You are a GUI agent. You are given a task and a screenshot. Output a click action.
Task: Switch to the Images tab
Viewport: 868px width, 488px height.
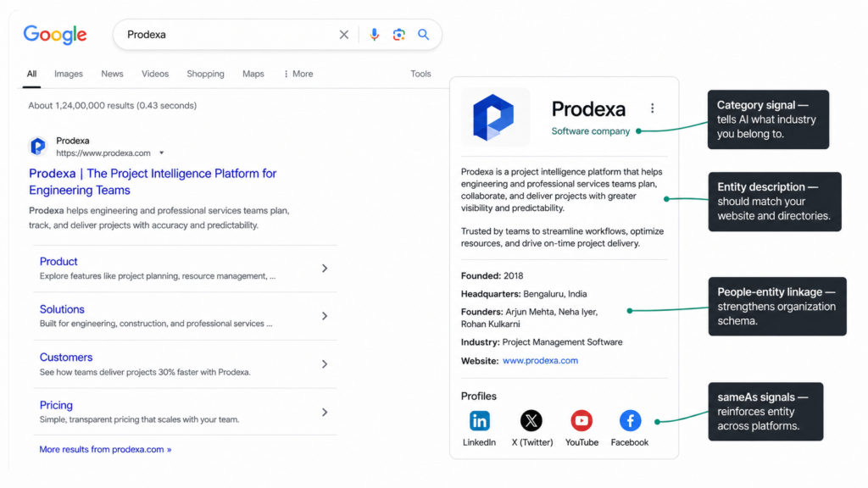(x=69, y=75)
